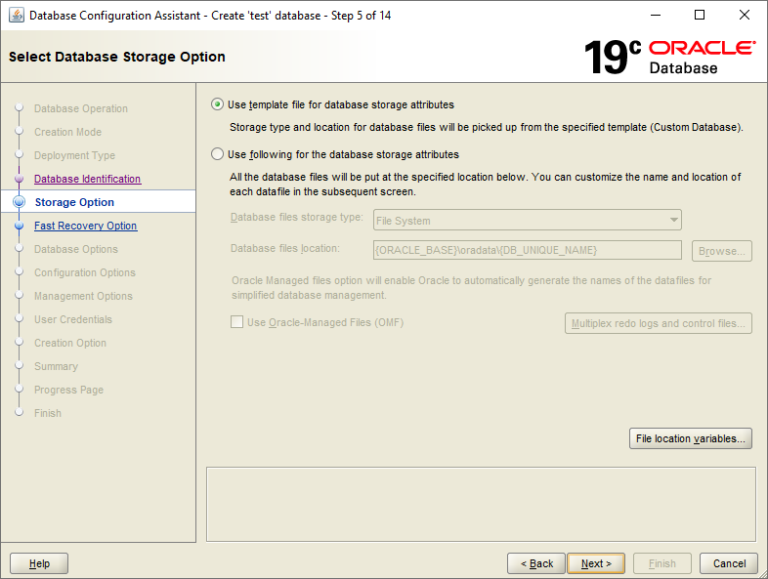Select 'Use template file for database storage attributes'

(x=217, y=104)
